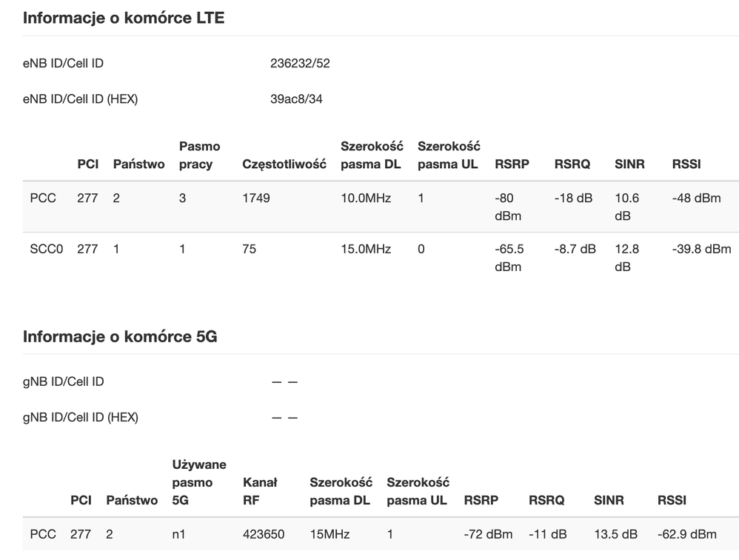This screenshot has width=739, height=560.
Task: Click the "gNB ID/Cell ID (HEX)" label
Action: point(81,417)
